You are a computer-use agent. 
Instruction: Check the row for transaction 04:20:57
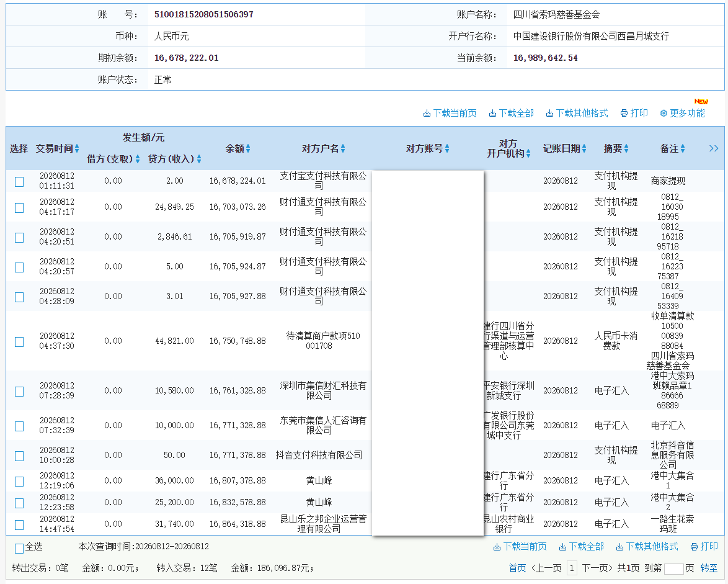pos(19,267)
